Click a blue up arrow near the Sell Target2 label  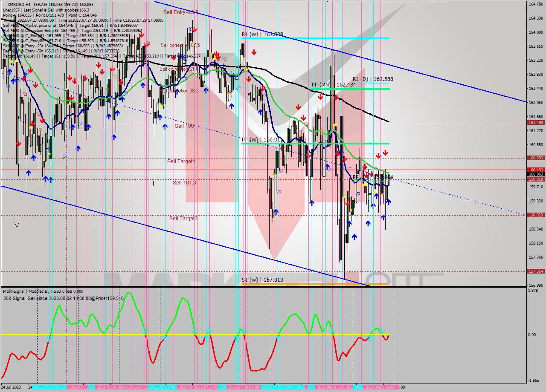click(276, 211)
